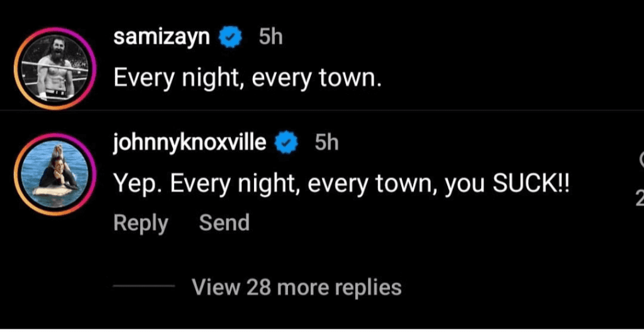
Task: Tap the partially visible like heart at right edge
Action: tap(640, 158)
